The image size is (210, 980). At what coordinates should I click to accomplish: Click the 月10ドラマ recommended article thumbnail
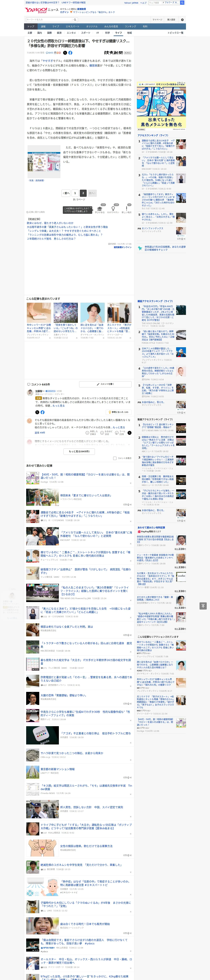[119, 313]
